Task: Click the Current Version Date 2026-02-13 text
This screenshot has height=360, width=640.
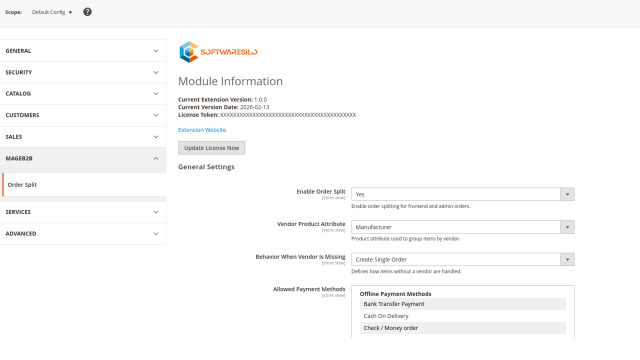Action: tap(224, 107)
